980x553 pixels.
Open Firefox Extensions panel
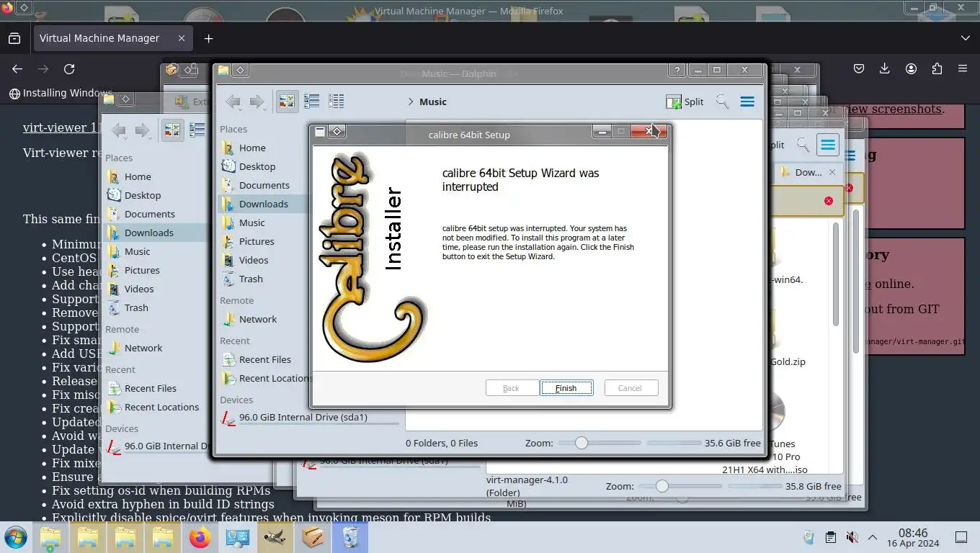click(x=937, y=69)
